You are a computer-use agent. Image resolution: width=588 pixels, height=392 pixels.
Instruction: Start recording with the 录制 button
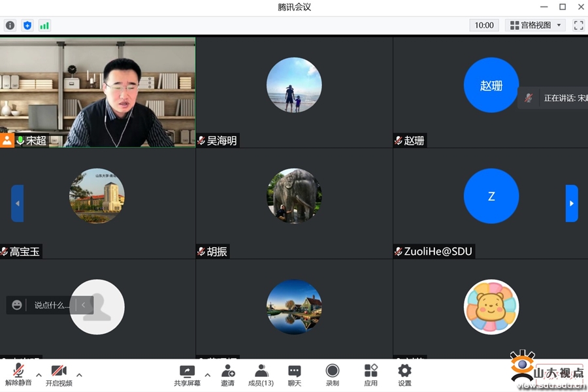[333, 375]
